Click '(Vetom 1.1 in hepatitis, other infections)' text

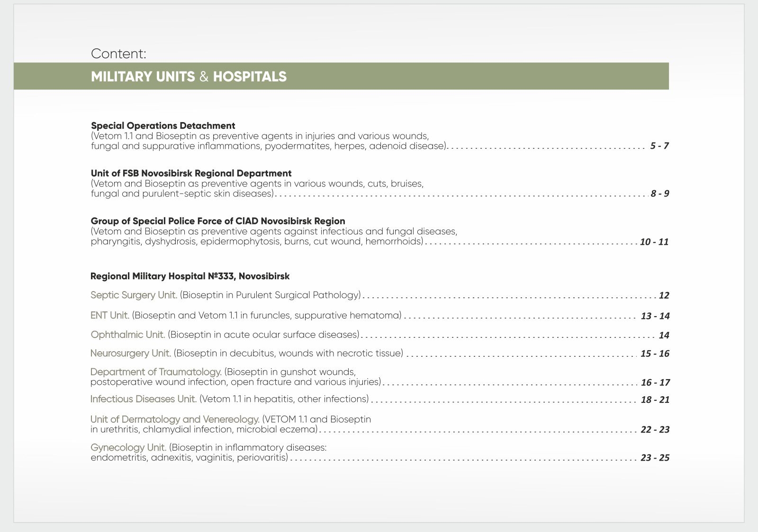(x=284, y=399)
